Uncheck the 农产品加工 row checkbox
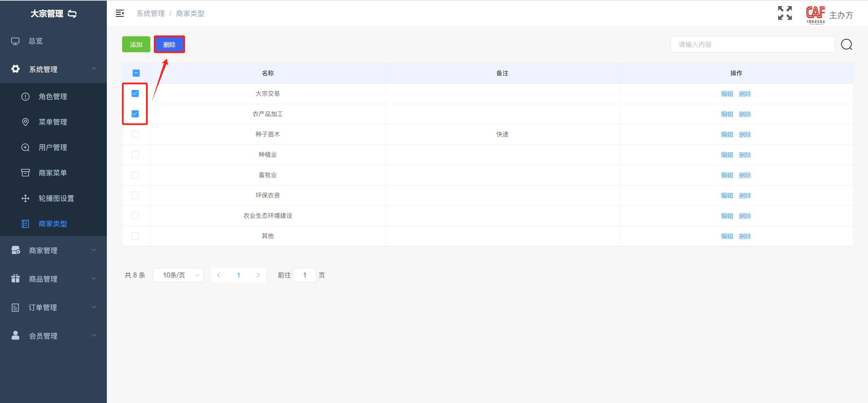This screenshot has width=868, height=403. [x=135, y=114]
